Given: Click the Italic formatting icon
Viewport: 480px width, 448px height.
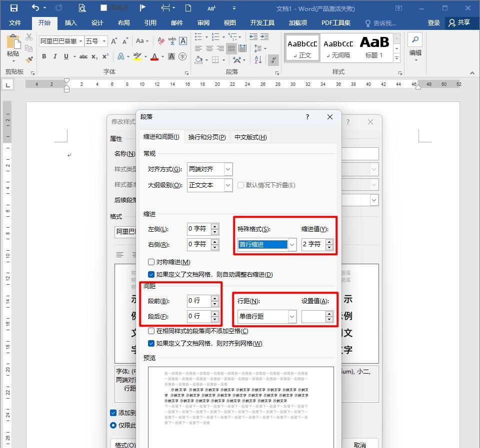Looking at the screenshot, I should (55, 56).
